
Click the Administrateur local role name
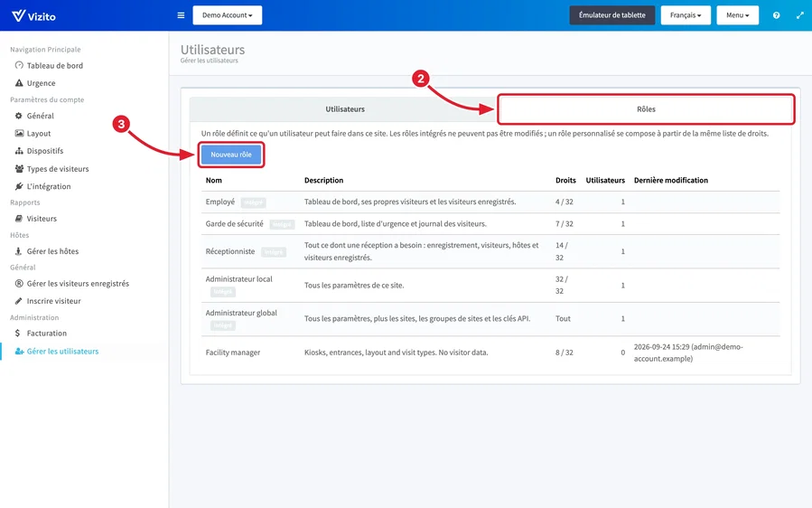click(x=238, y=279)
